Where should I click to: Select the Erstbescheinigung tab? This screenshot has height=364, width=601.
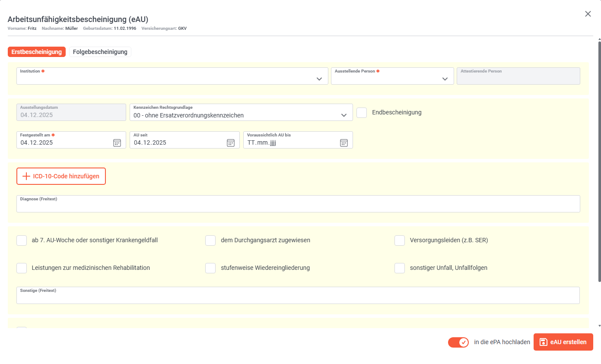coord(37,52)
